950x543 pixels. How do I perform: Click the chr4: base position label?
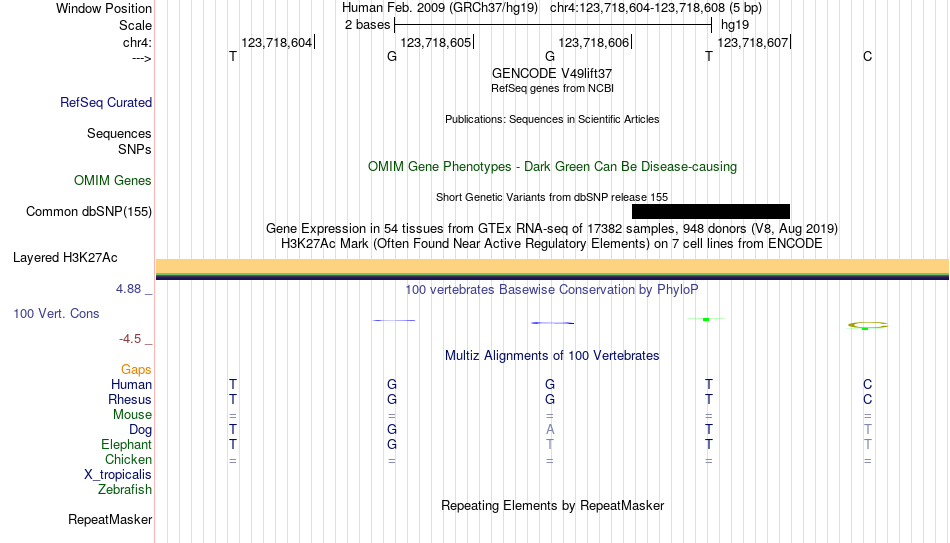137,42
